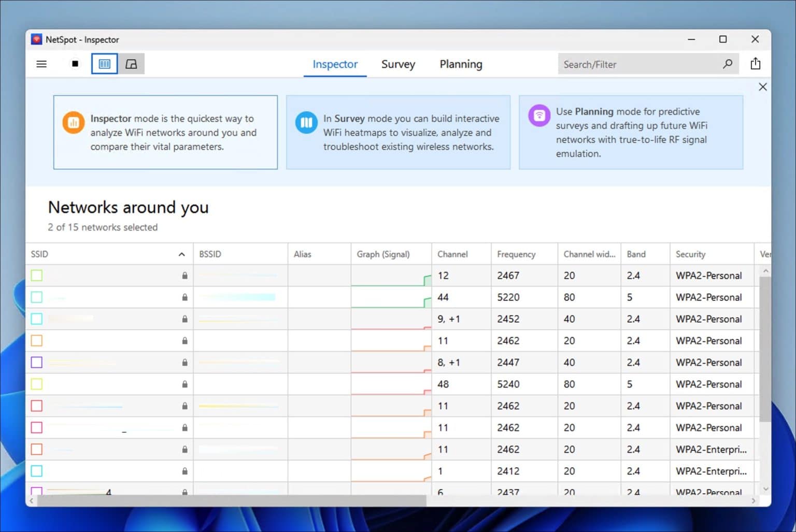796x532 pixels.
Task: Select the table view icon
Action: point(104,63)
